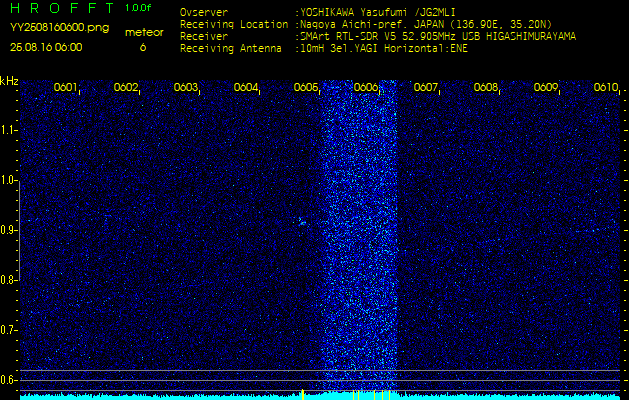Click the file name YY2508160600.png
Image resolution: width=629 pixels, height=400 pixels.
click(x=59, y=28)
